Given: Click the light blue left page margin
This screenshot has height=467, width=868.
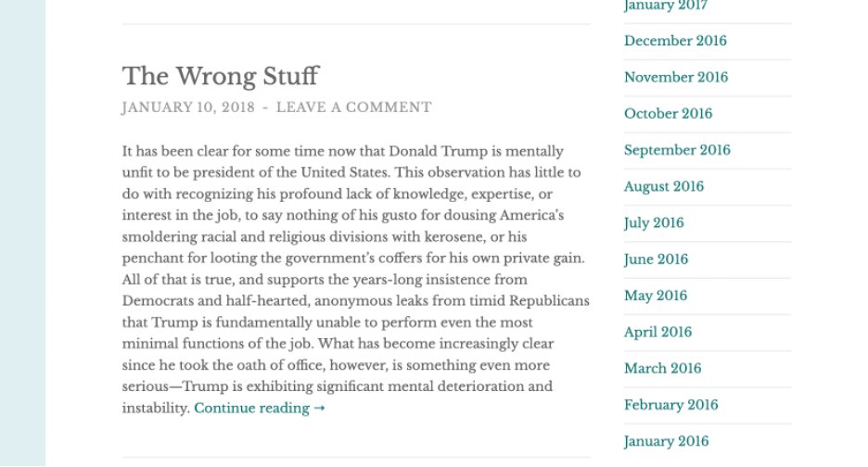Looking at the screenshot, I should 22,232.
